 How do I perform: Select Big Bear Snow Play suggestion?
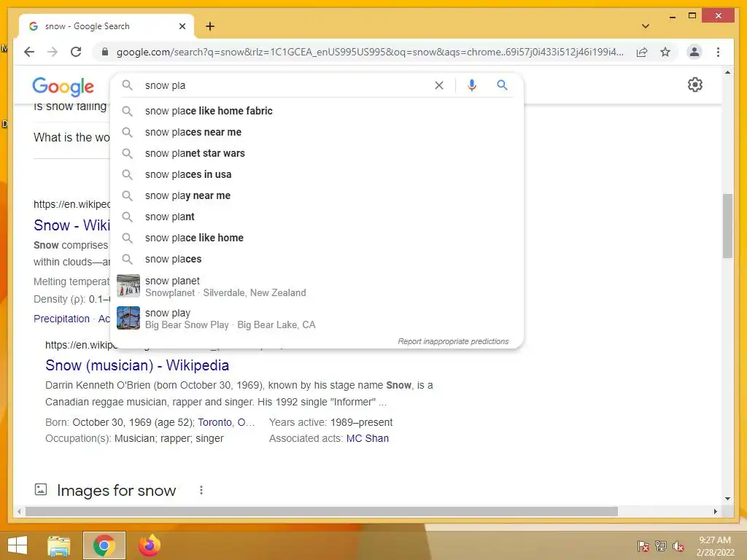pyautogui.click(x=317, y=318)
